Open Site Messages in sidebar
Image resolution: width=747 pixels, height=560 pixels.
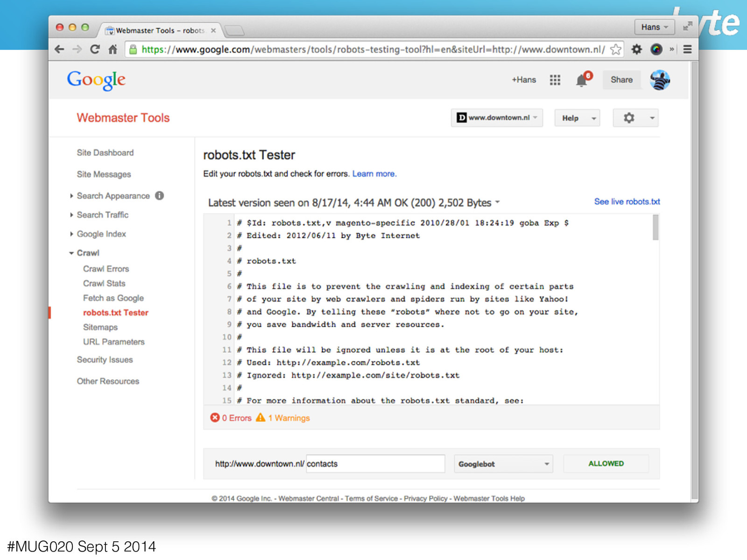tap(104, 174)
